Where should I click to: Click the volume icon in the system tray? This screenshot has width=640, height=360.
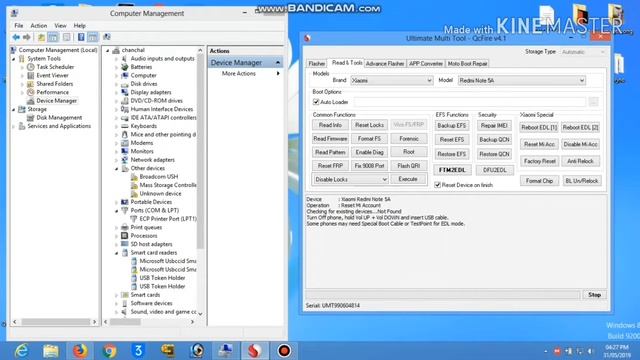(x=590, y=351)
